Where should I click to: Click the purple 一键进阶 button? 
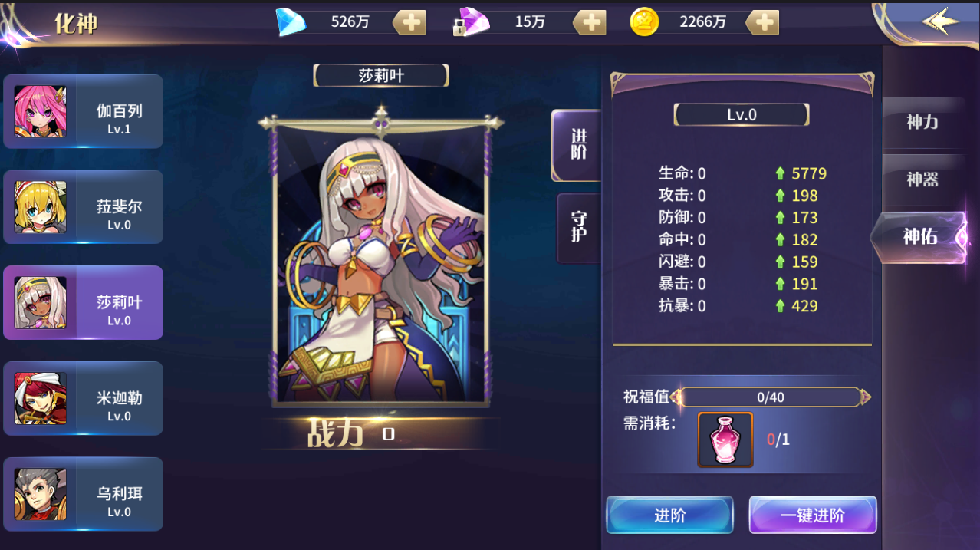click(813, 515)
